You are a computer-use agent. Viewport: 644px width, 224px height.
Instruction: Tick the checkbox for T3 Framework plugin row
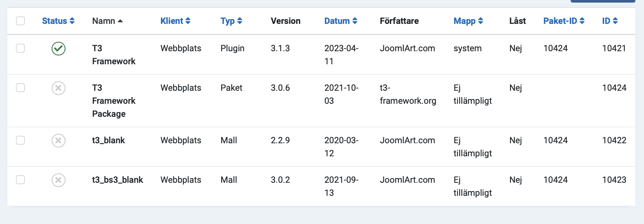click(x=20, y=49)
